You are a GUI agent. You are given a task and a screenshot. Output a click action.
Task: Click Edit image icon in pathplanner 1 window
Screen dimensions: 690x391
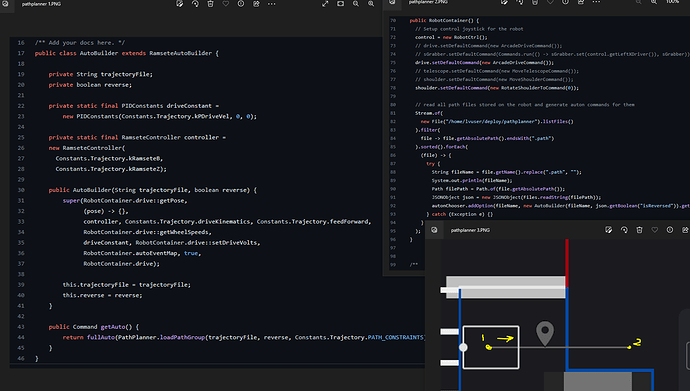(x=180, y=4)
